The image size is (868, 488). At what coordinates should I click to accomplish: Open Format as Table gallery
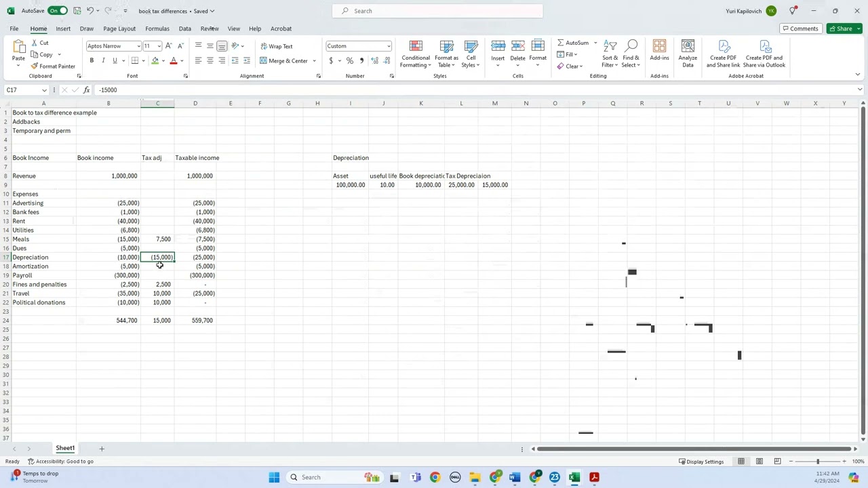tap(446, 54)
